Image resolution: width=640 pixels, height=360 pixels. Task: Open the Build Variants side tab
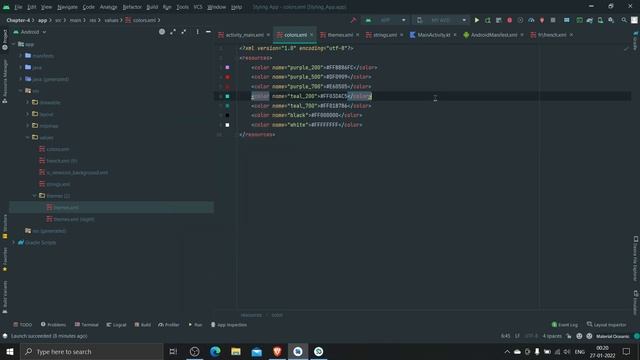(4, 297)
